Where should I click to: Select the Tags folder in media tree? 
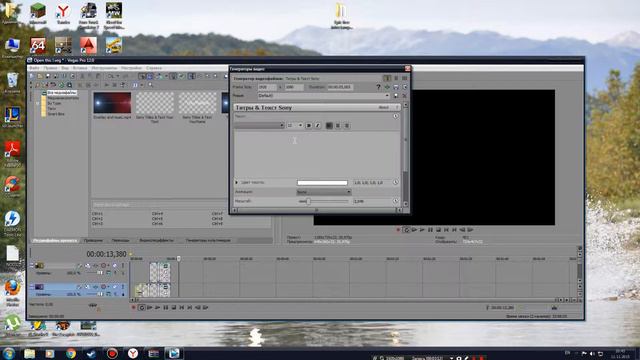click(51, 109)
